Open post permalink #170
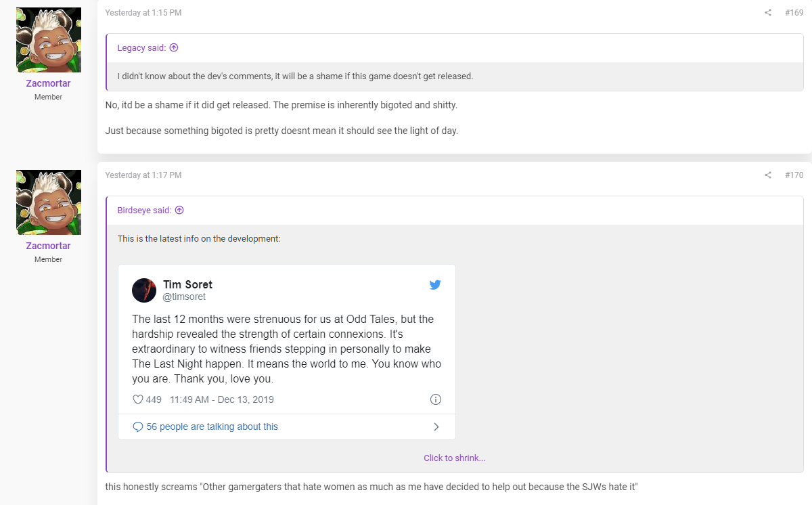812x505 pixels. point(794,175)
